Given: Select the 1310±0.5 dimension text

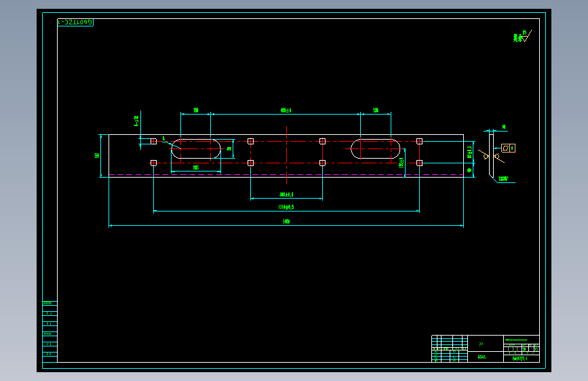Looking at the screenshot, I should point(286,207).
